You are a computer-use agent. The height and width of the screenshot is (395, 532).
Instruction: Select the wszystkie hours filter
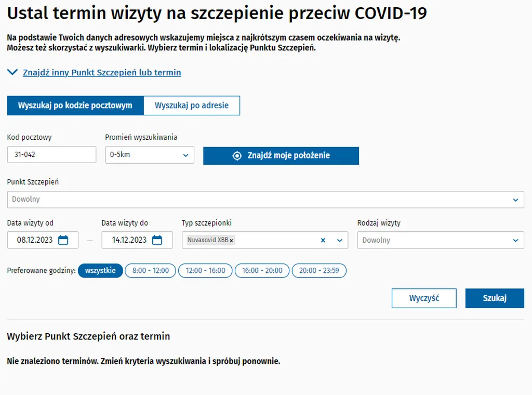point(100,271)
